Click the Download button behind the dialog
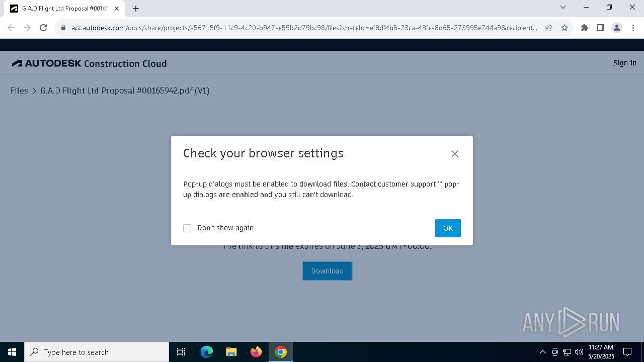The image size is (644, 362). [x=327, y=271]
